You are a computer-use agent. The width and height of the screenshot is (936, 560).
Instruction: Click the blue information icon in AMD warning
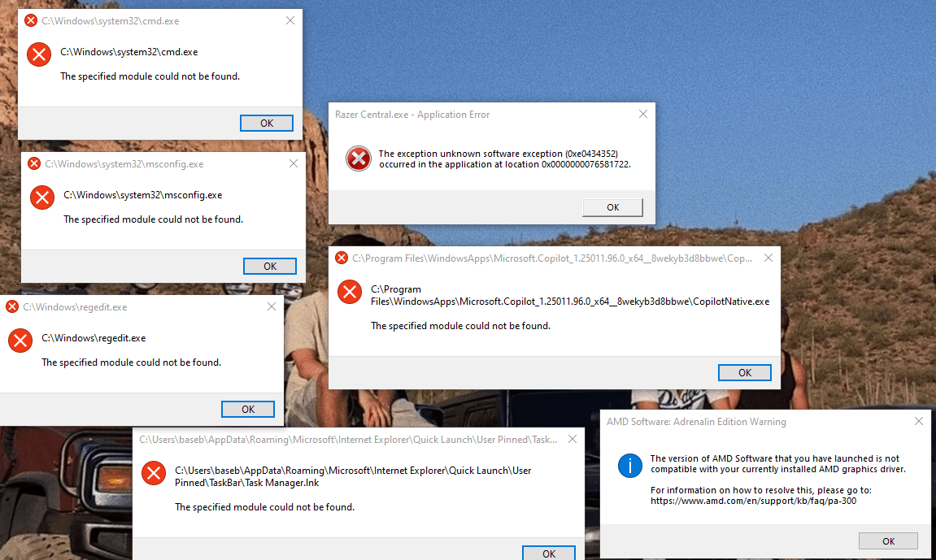629,465
